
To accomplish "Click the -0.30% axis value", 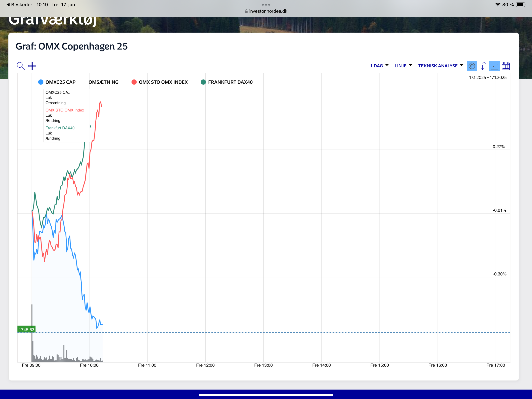I will tap(499, 274).
